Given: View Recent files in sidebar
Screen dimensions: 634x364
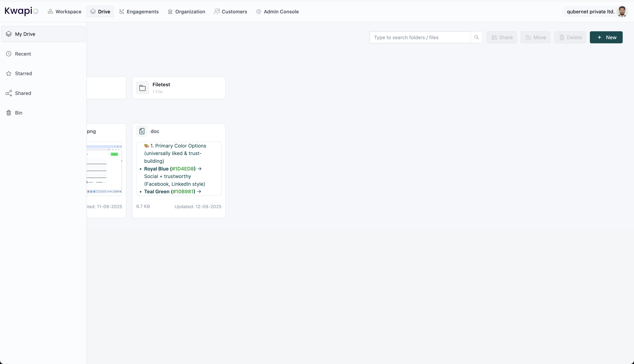Looking at the screenshot, I should tap(23, 54).
